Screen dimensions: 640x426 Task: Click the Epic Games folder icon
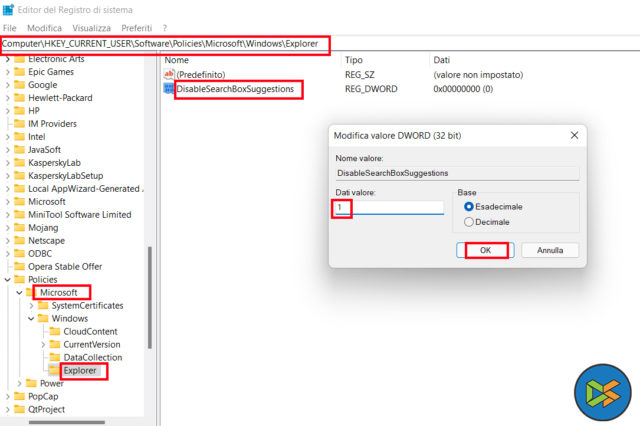point(19,72)
